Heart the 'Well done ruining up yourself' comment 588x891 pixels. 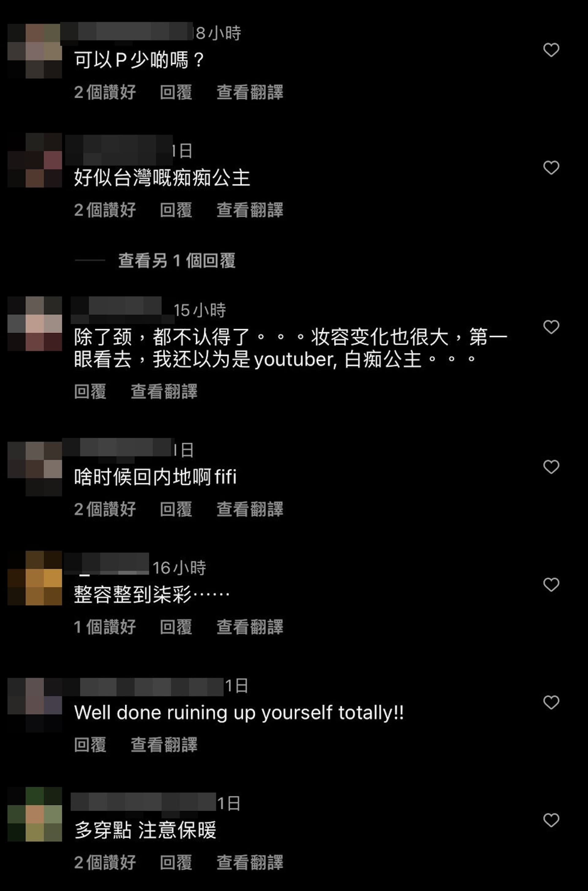point(551,703)
